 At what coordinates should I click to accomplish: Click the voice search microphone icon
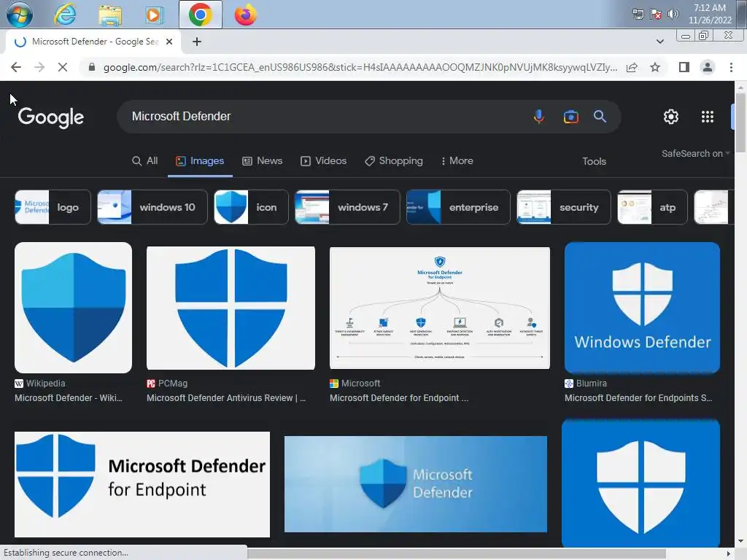[539, 116]
